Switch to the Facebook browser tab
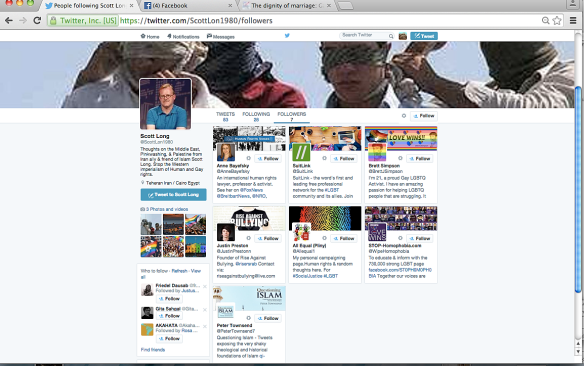Screen dimensions: 584x366 click(x=186, y=6)
